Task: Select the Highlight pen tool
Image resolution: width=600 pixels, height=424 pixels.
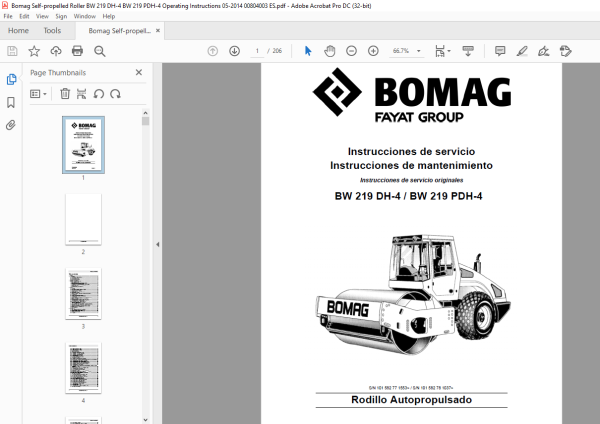Action: click(x=522, y=51)
